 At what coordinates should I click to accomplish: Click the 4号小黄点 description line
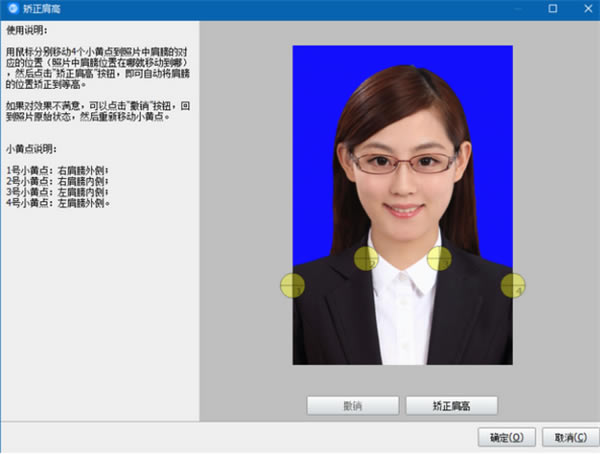(x=58, y=203)
